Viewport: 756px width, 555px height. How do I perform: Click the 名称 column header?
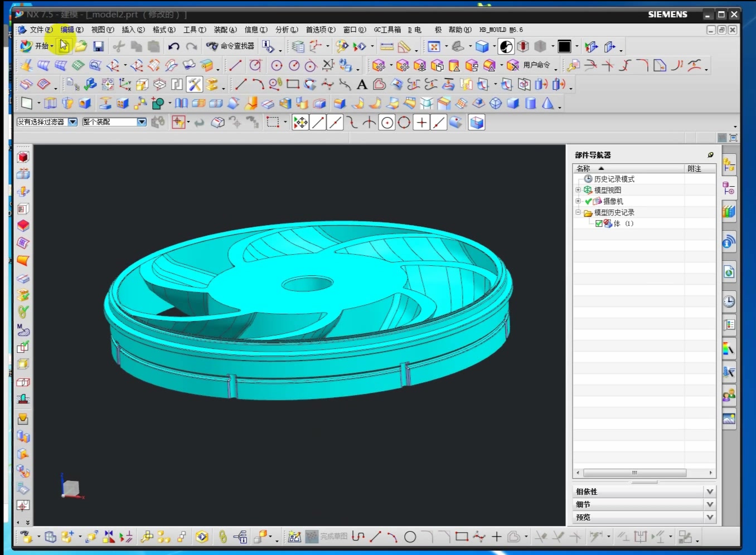pyautogui.click(x=629, y=168)
